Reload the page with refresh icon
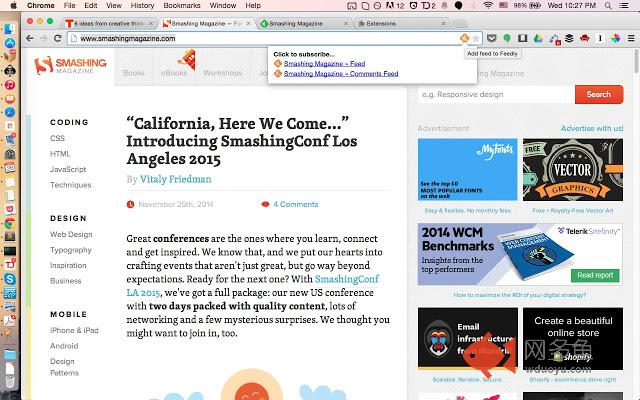 (x=58, y=38)
